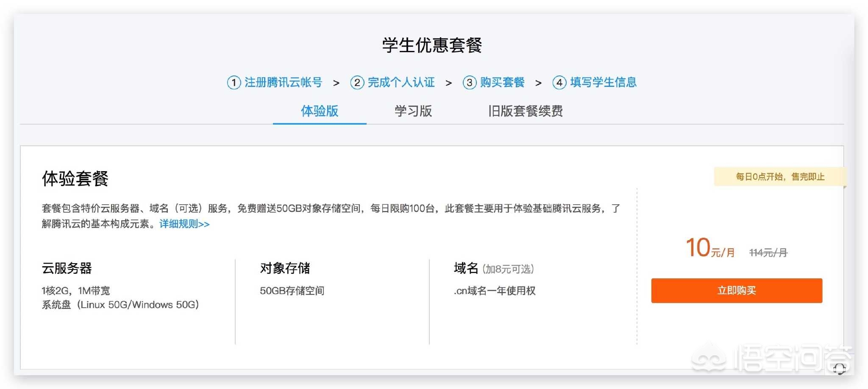Viewport: 868px width, 389px height.
Task: Click the 每日0点开始，售完即止 badge
Action: coord(780,177)
